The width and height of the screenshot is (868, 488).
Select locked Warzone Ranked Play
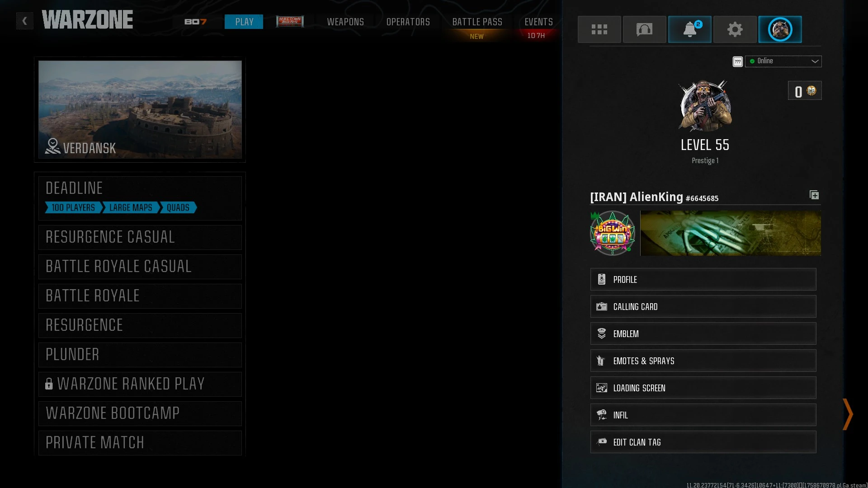pyautogui.click(x=140, y=384)
